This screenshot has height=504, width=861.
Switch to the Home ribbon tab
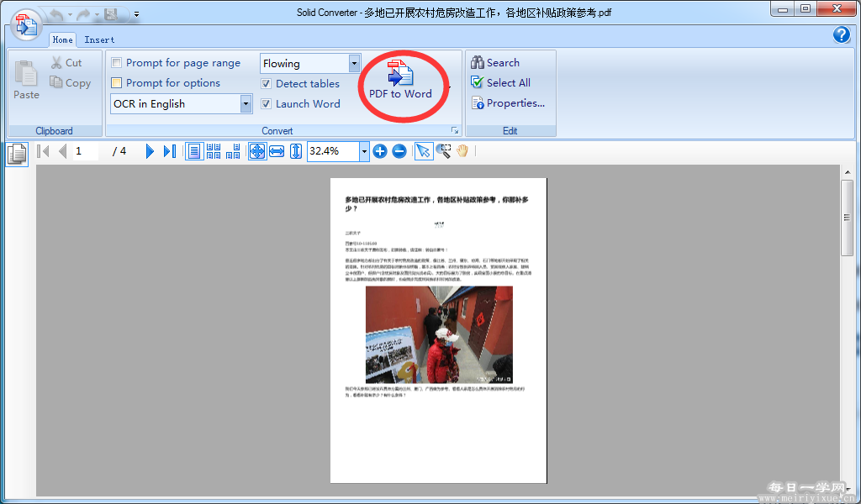point(62,39)
